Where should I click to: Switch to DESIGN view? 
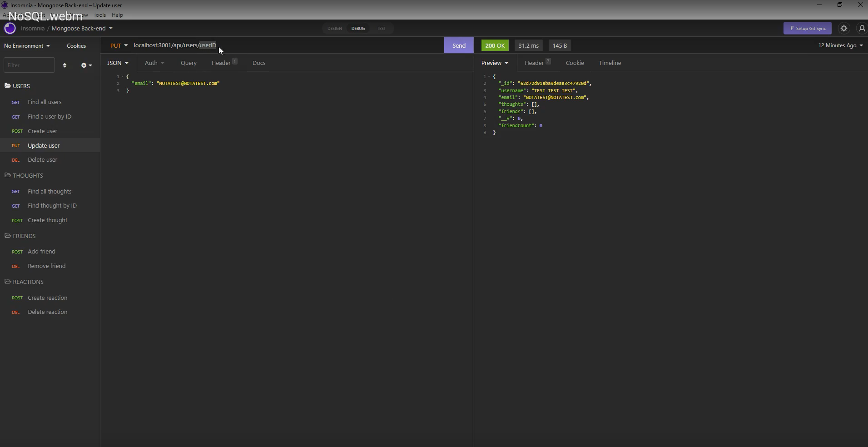pyautogui.click(x=335, y=29)
